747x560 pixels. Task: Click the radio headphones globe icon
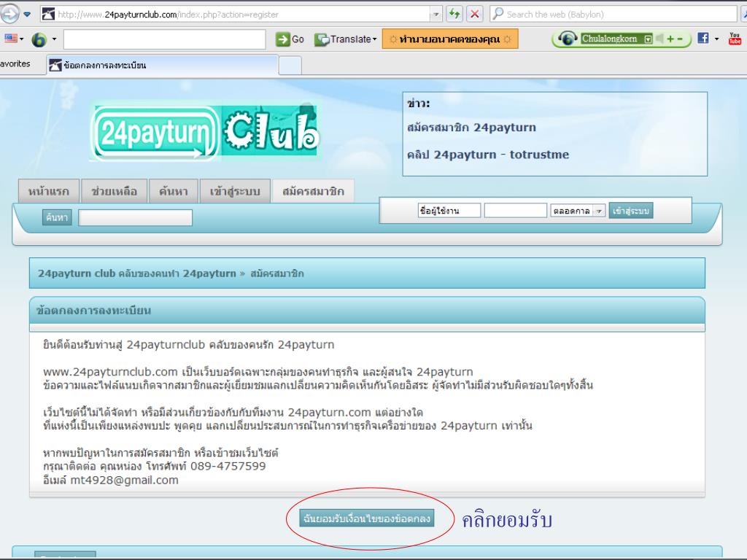click(568, 39)
